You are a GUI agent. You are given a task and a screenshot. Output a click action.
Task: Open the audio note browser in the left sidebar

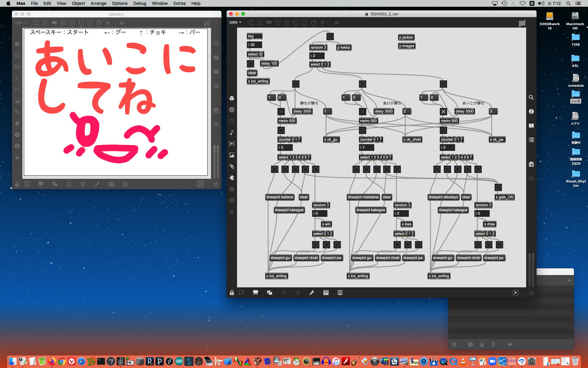click(x=232, y=132)
